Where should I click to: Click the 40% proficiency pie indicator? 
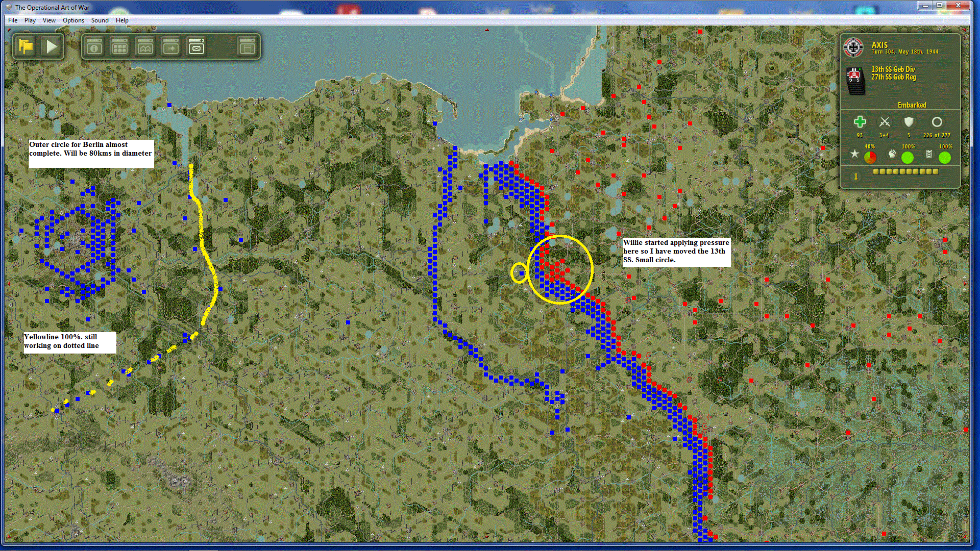[x=870, y=158]
